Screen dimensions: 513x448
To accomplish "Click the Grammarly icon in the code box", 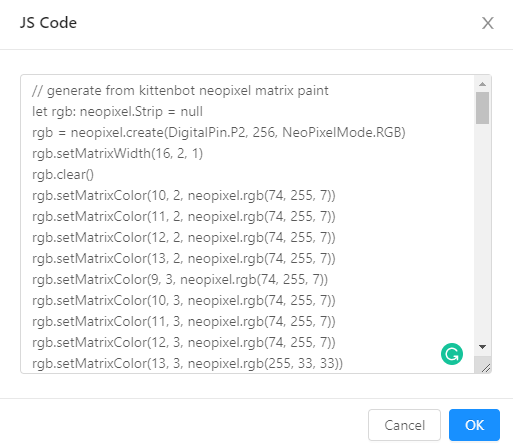I will tap(452, 354).
